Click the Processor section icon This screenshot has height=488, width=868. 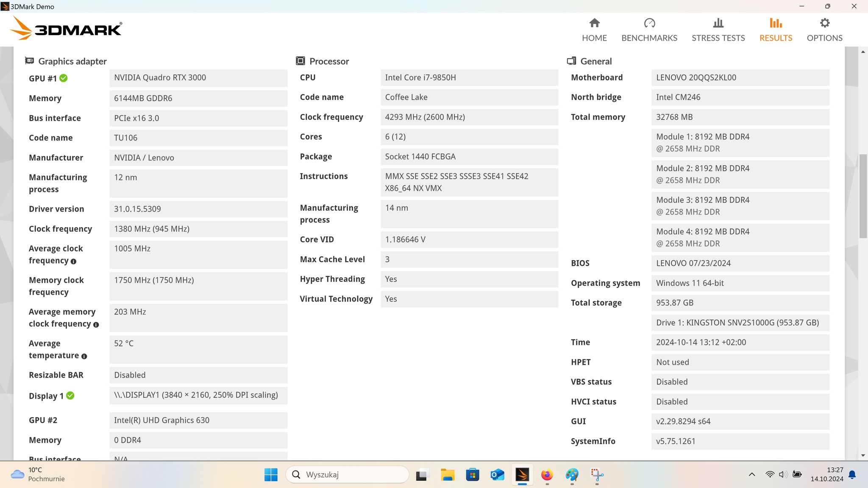(x=300, y=61)
